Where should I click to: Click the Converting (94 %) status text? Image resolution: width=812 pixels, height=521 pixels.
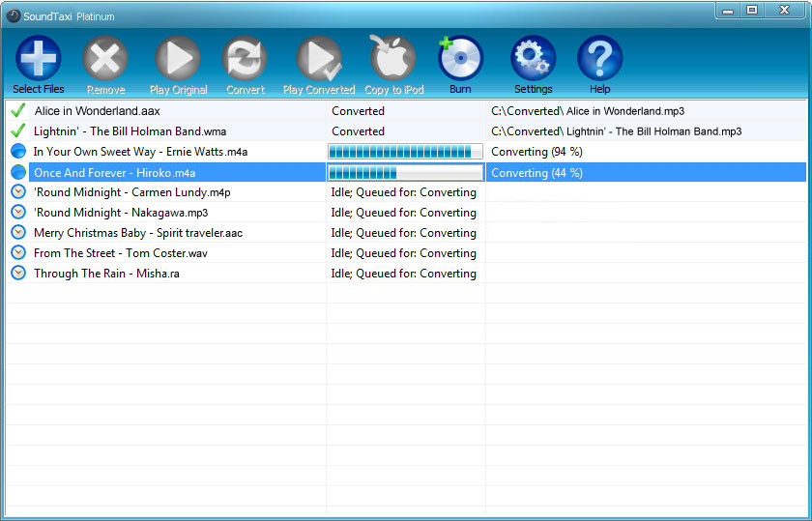pos(537,152)
